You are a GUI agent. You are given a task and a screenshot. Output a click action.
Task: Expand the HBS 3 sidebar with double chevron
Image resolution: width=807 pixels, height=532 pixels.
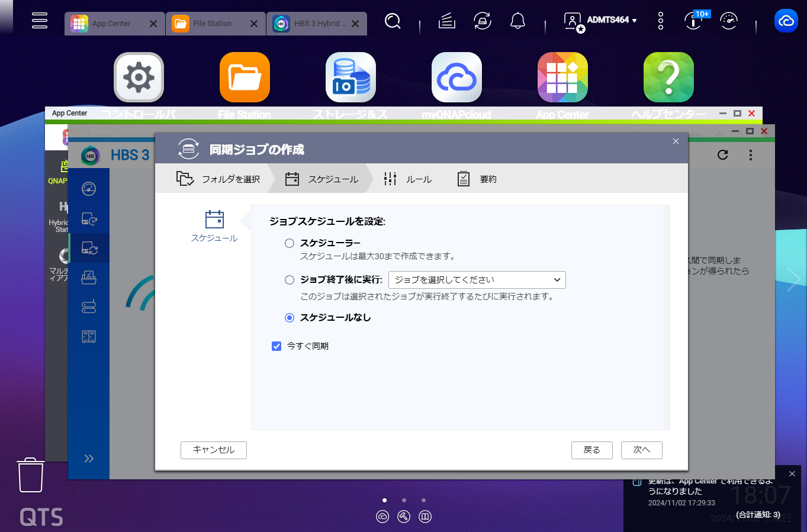(89, 459)
